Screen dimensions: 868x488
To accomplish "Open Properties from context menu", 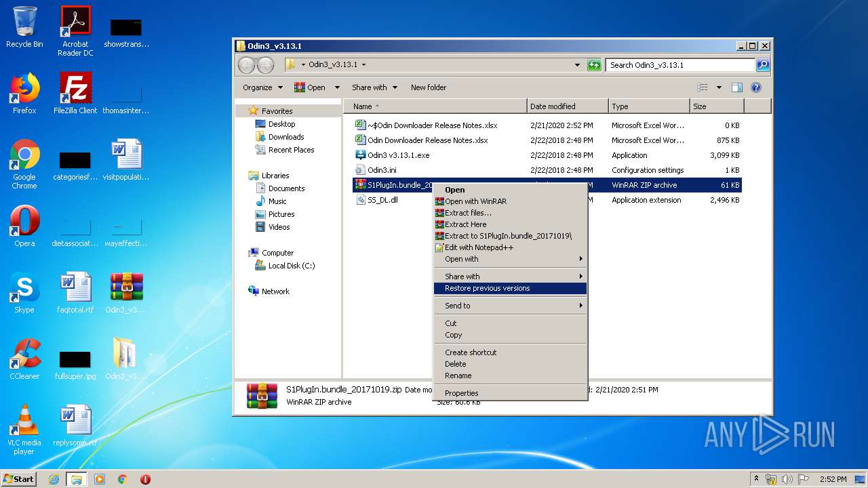I will coord(510,393).
